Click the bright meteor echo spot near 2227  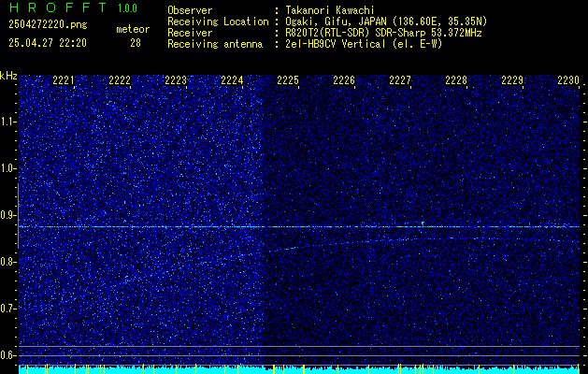click(423, 223)
